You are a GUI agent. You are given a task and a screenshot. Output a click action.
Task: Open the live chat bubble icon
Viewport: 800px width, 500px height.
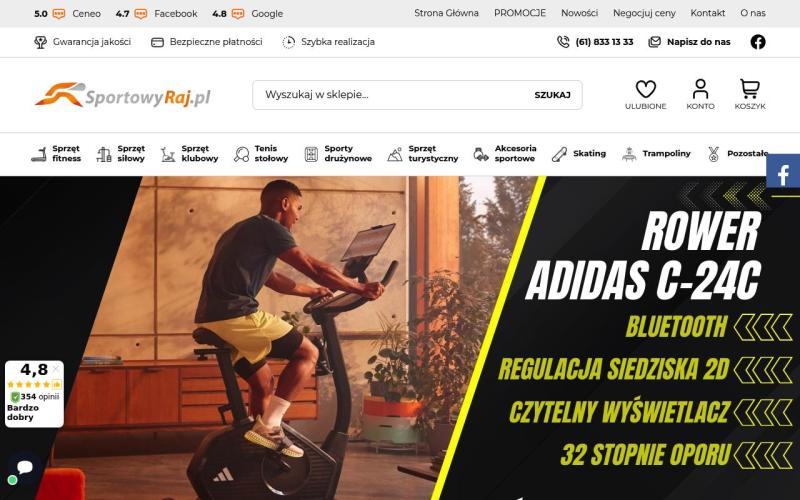coord(24,467)
